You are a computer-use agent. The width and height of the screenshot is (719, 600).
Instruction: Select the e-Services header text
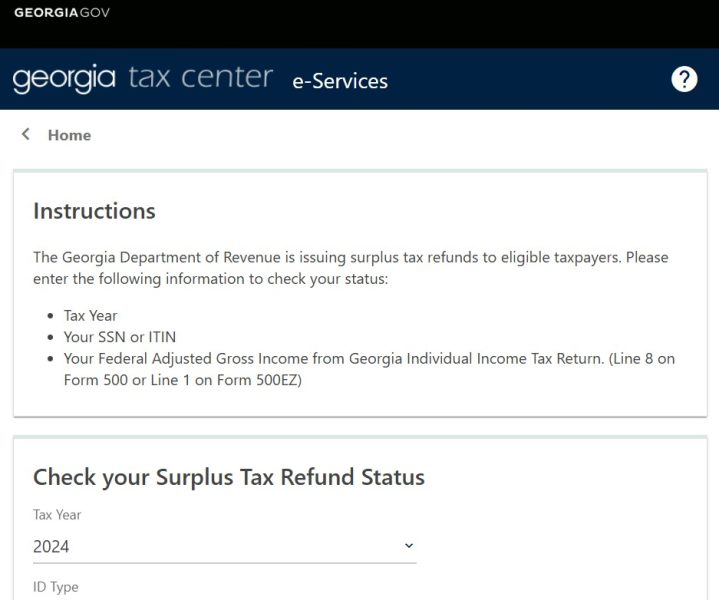click(x=340, y=81)
